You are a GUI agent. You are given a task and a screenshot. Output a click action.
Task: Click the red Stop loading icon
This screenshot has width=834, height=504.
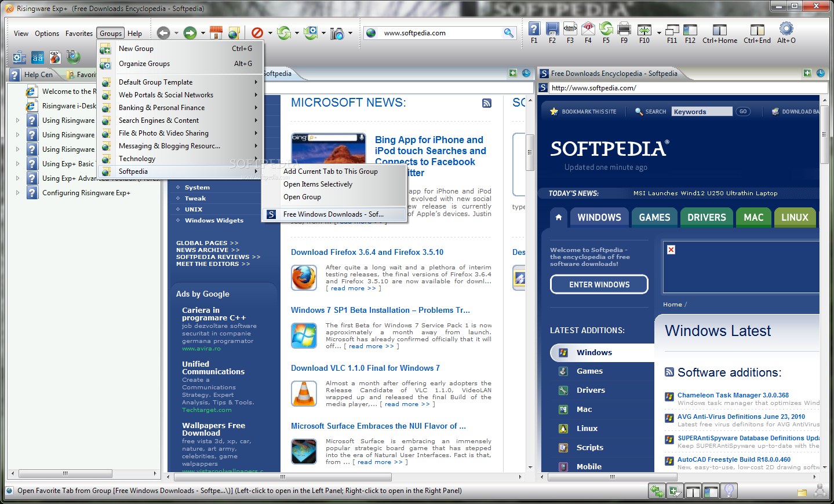click(x=257, y=33)
